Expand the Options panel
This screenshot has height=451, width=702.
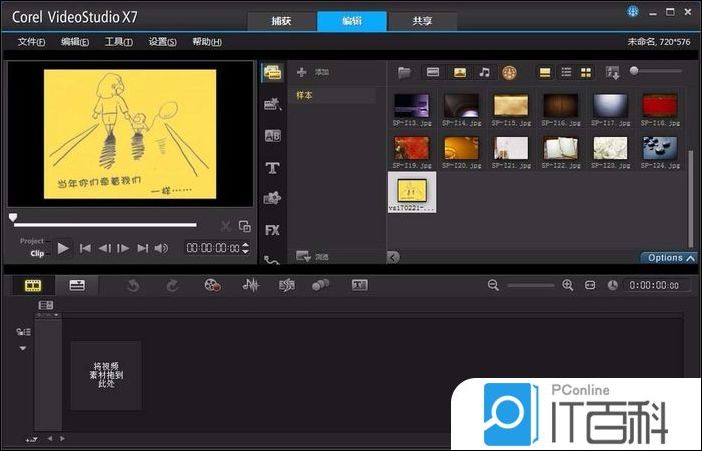click(669, 258)
